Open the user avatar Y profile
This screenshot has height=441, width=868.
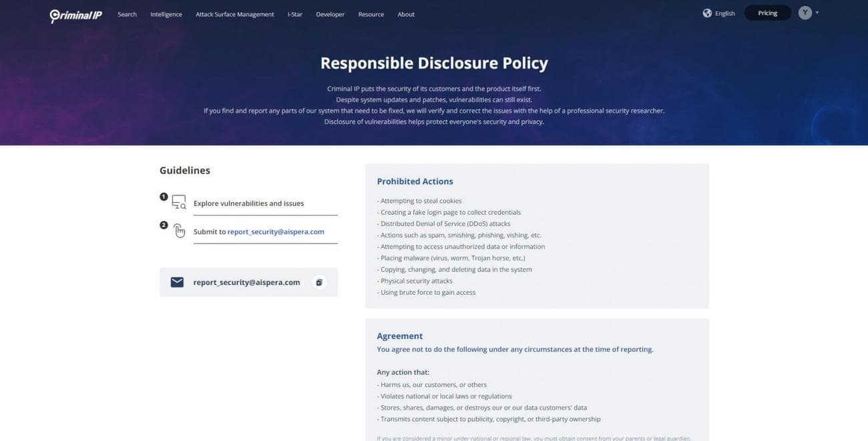tap(805, 13)
